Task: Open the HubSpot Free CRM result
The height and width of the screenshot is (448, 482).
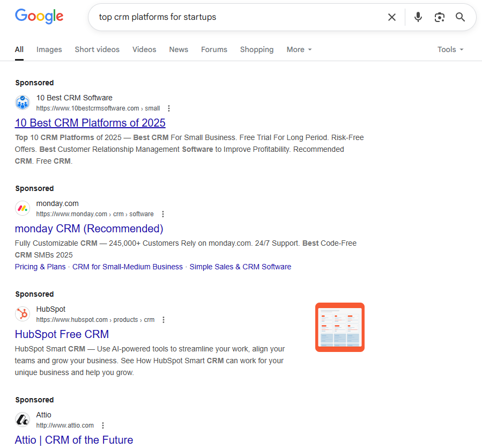Action: click(x=62, y=334)
